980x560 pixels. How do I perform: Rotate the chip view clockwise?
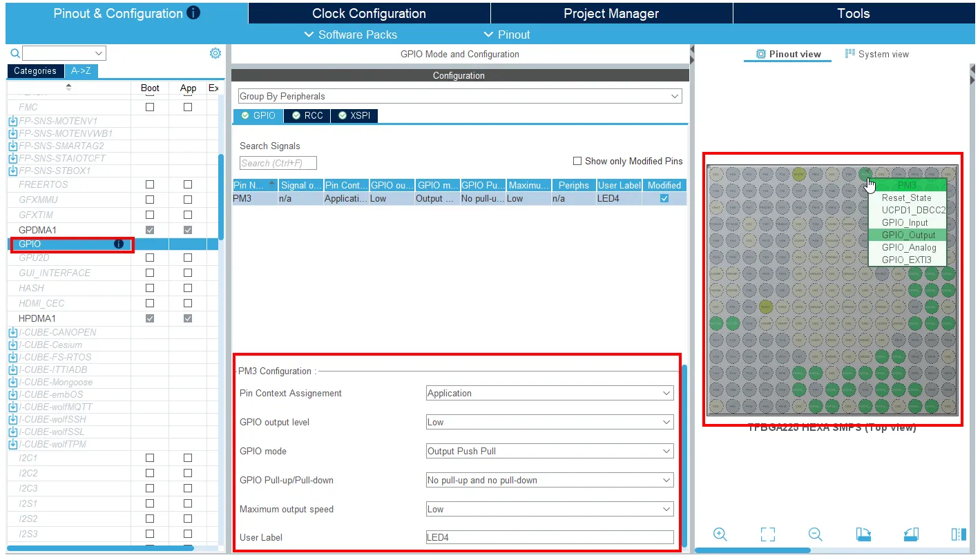click(x=863, y=534)
